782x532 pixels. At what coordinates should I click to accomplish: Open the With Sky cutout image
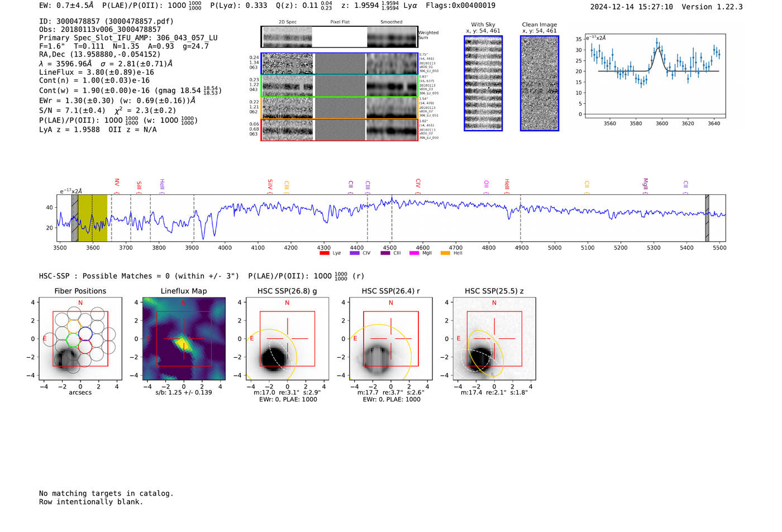(x=483, y=83)
